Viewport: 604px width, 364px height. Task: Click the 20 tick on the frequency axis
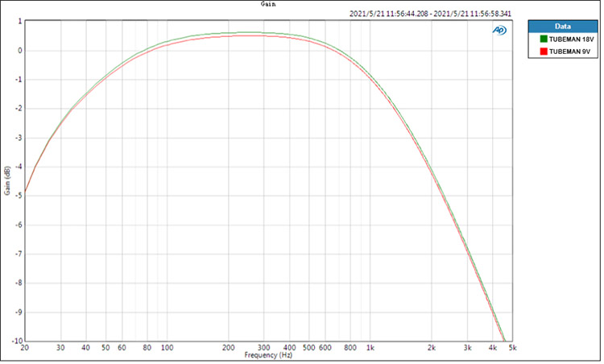click(24, 348)
